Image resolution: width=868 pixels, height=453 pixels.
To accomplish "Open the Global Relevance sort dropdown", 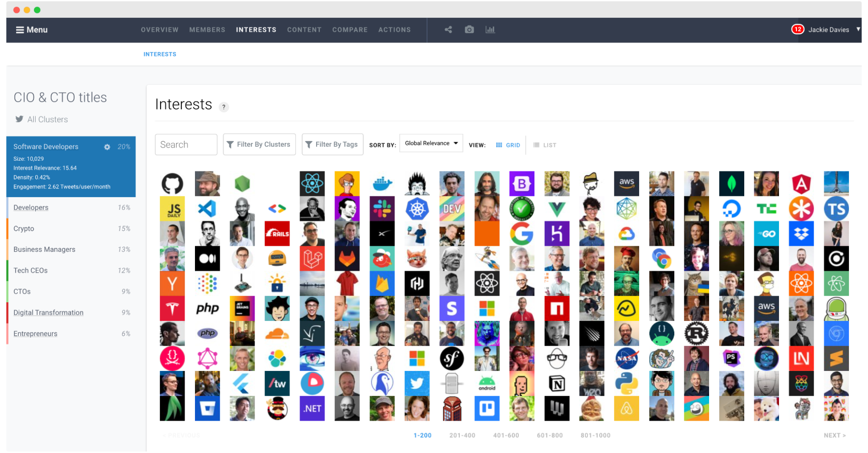I will click(x=431, y=143).
